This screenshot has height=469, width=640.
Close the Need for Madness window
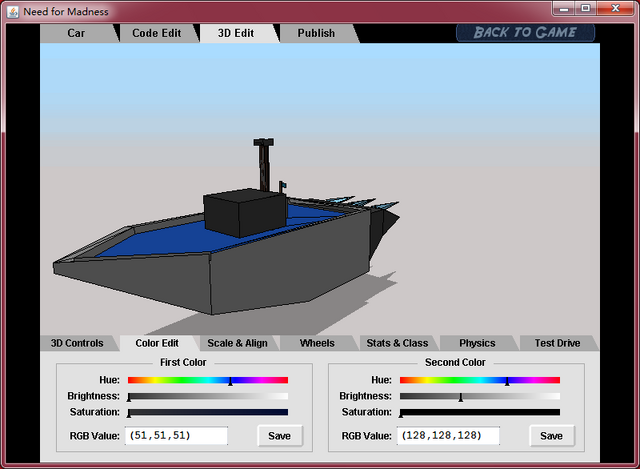[616, 8]
